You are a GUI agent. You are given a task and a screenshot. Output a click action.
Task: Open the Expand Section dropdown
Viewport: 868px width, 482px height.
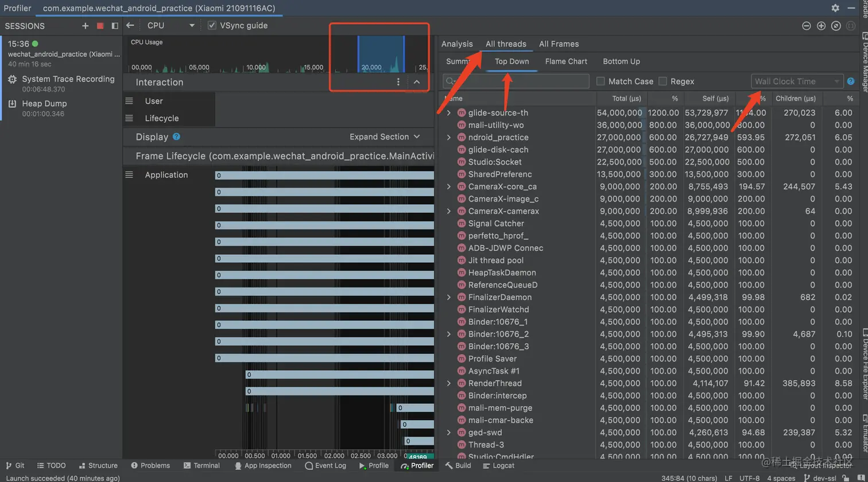(385, 137)
